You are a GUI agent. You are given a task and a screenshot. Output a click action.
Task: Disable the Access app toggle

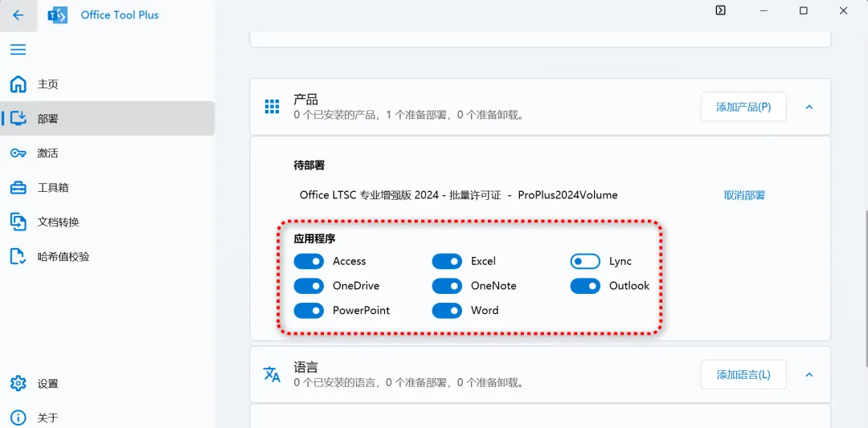309,261
